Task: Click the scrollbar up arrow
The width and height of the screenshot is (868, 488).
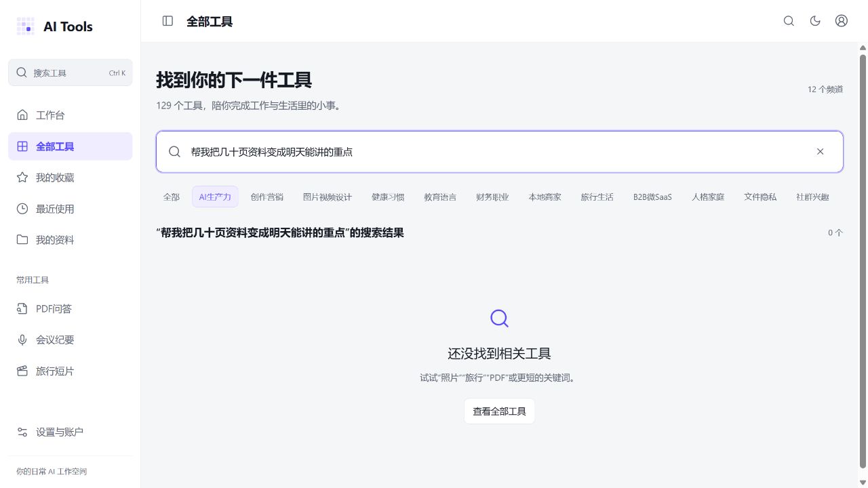Action: (x=863, y=47)
